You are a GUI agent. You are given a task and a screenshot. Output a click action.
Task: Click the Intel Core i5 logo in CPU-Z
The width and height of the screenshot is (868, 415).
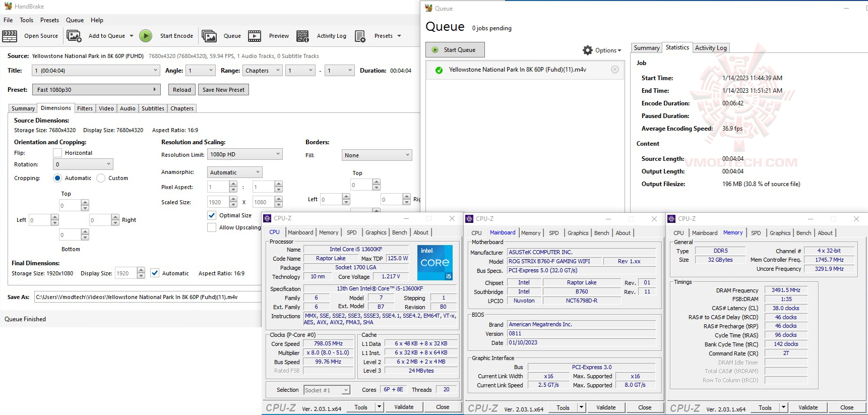(435, 263)
